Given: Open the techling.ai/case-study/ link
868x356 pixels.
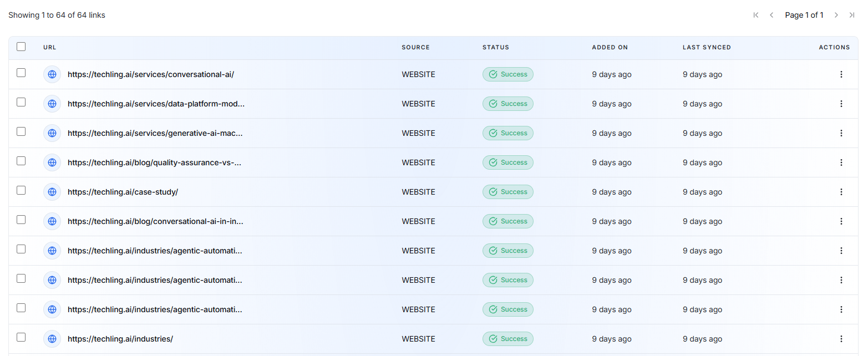Looking at the screenshot, I should pyautogui.click(x=123, y=192).
